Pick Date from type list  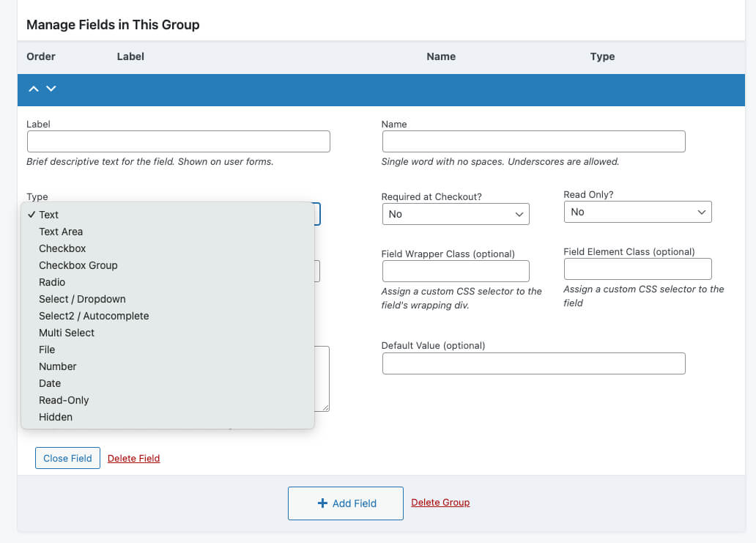coord(168,383)
